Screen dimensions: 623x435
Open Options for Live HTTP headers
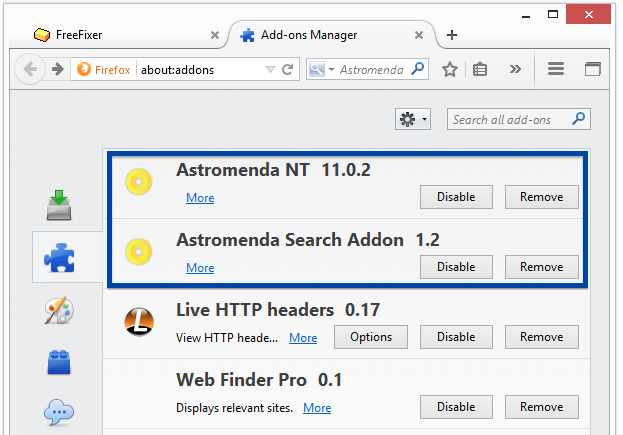click(x=371, y=337)
